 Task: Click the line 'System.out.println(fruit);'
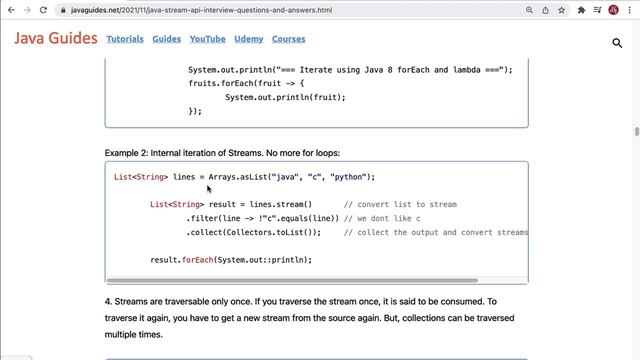pos(285,97)
